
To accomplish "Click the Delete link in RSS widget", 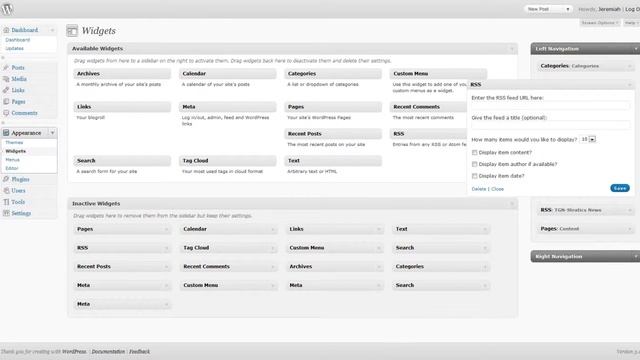I will (x=479, y=189).
